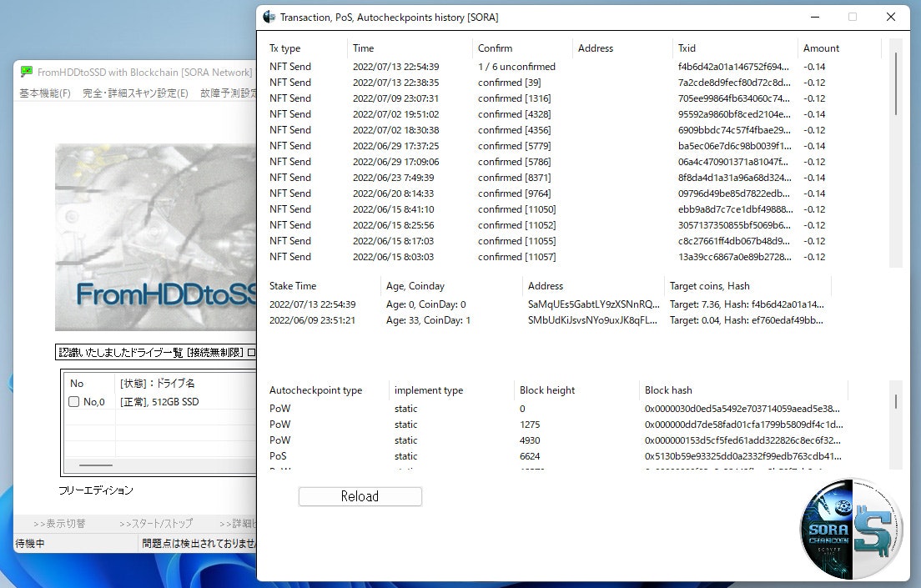Select the 1 / 6 unconfirmed transaction row
This screenshot has width=921, height=588.
click(x=572, y=67)
